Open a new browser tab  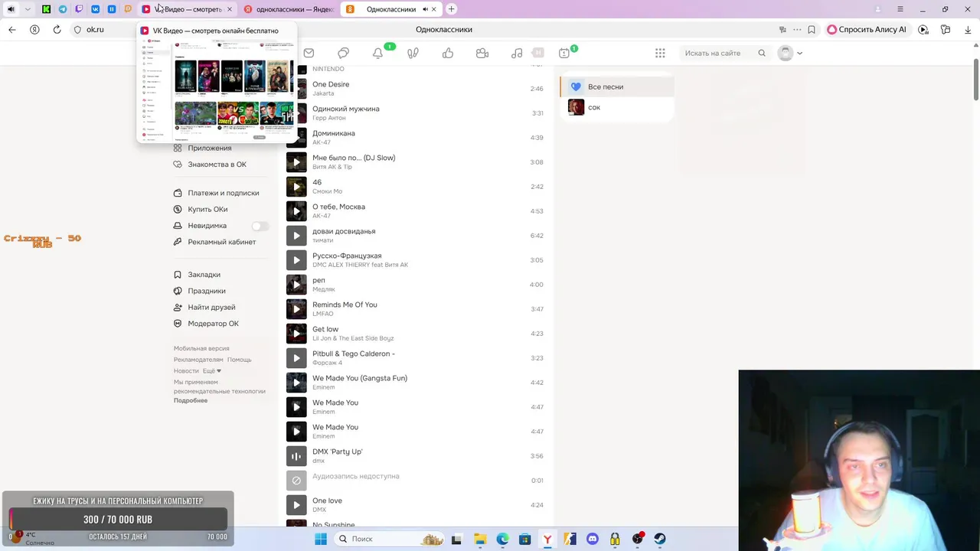[x=451, y=9]
